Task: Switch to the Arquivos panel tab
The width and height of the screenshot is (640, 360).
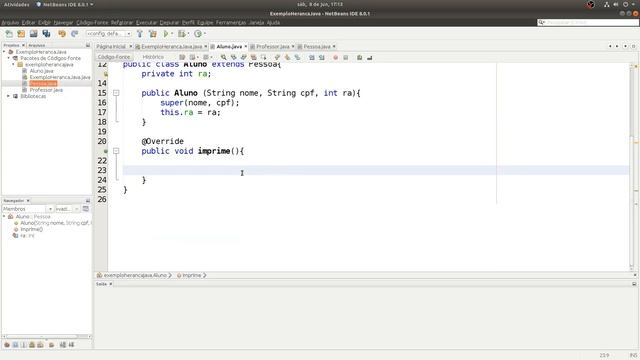Action: click(37, 45)
